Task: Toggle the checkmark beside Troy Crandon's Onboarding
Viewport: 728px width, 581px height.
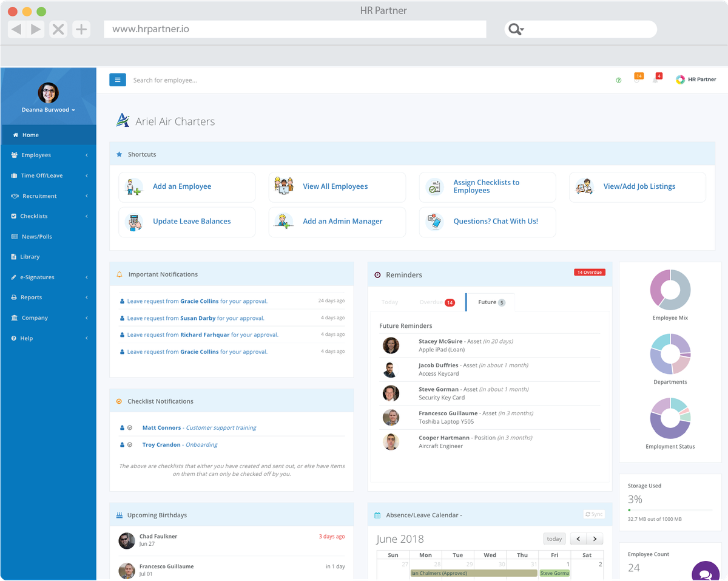Action: click(x=130, y=444)
